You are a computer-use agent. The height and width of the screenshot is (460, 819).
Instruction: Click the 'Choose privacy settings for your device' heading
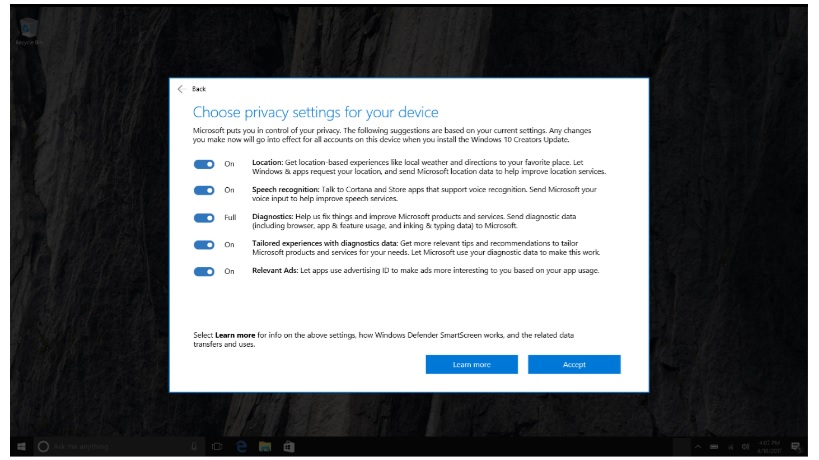(x=315, y=112)
